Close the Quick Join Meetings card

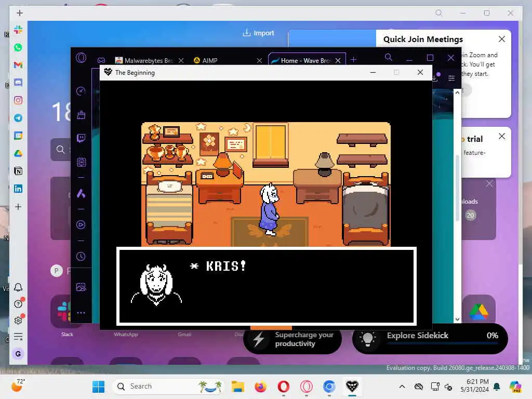click(502, 39)
